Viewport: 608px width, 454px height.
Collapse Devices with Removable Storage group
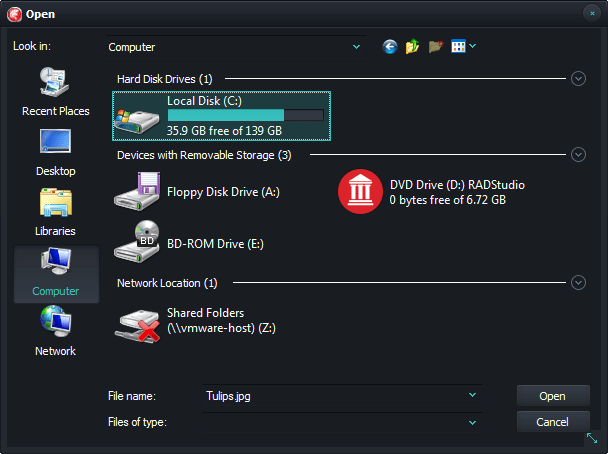point(578,154)
